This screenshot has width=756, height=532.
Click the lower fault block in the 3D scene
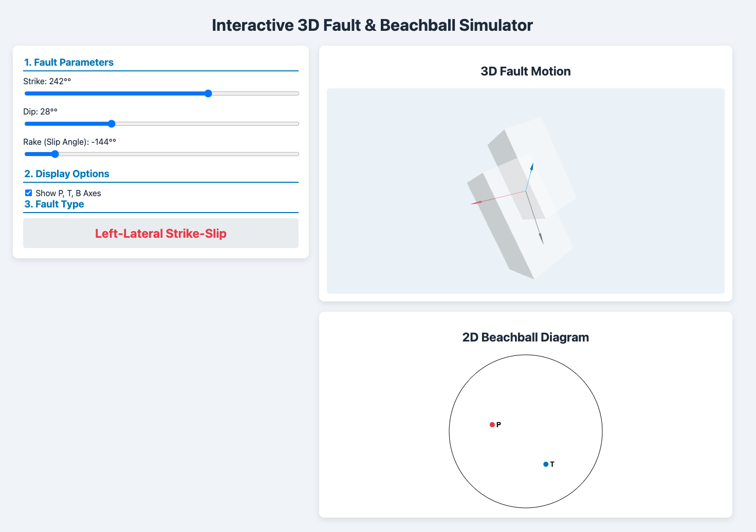(x=509, y=246)
